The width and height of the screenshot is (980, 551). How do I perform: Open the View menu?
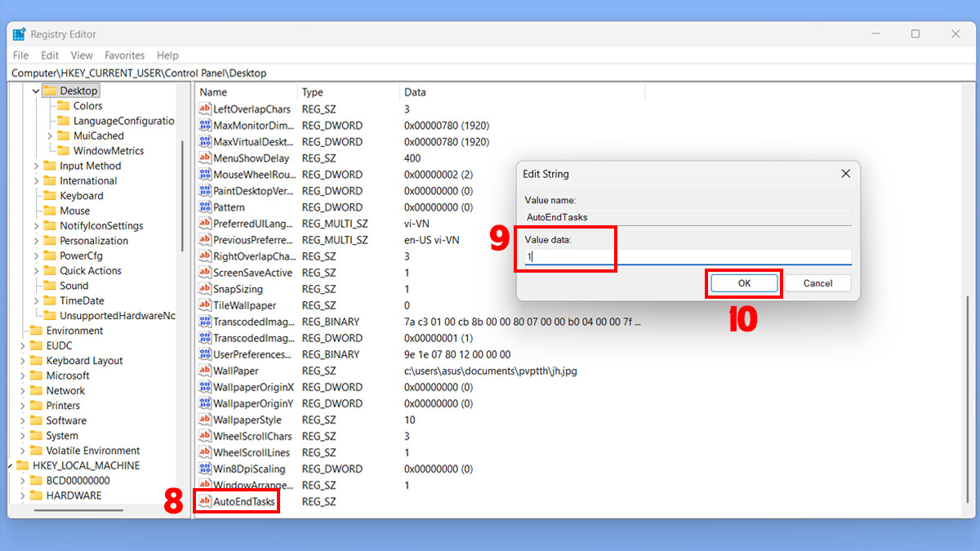tap(82, 56)
